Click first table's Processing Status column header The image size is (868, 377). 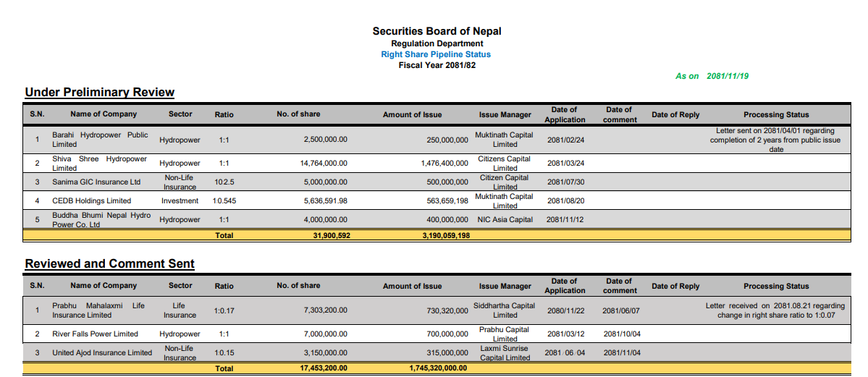point(776,114)
